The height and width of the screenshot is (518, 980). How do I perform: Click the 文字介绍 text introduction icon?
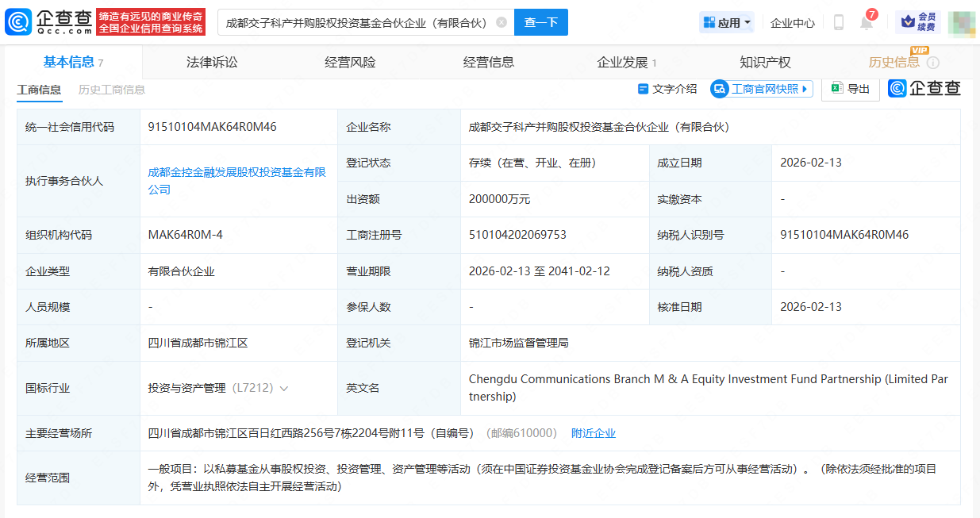(x=644, y=89)
